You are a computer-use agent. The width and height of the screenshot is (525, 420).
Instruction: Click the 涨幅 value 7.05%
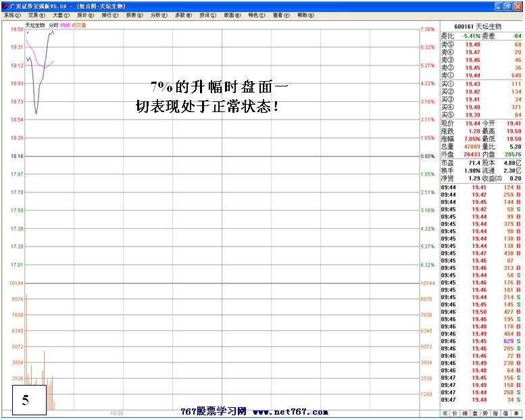click(x=472, y=138)
